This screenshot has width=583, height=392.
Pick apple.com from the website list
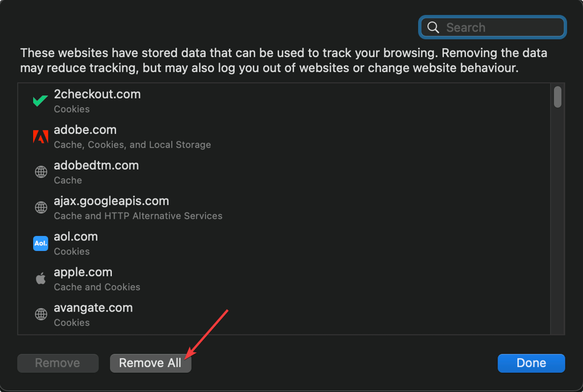[284, 279]
